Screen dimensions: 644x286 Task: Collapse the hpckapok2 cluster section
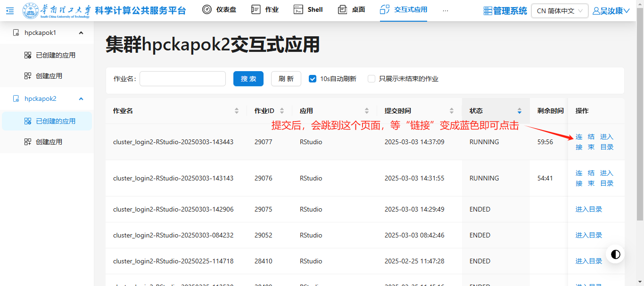[x=81, y=99]
